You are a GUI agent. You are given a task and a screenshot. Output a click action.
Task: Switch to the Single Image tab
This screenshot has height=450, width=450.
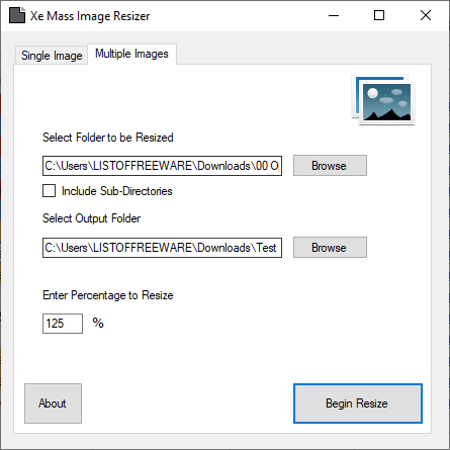(x=52, y=55)
